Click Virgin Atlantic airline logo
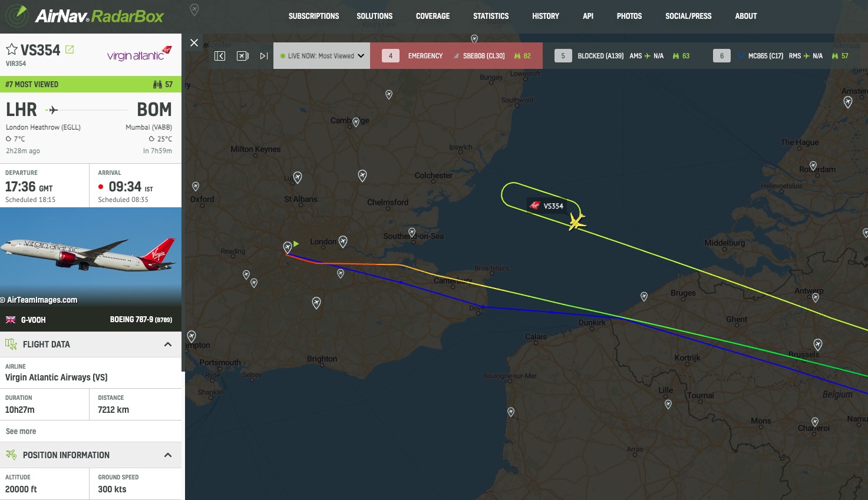 [x=139, y=54]
